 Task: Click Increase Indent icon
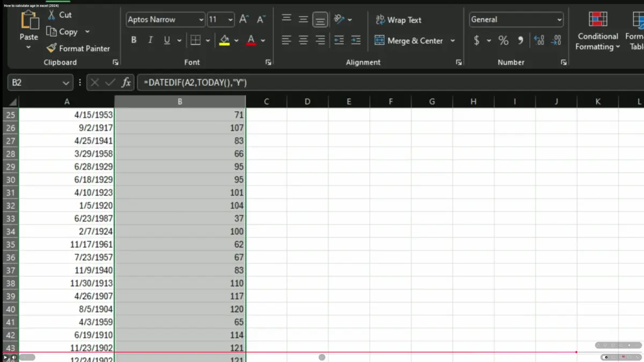355,40
